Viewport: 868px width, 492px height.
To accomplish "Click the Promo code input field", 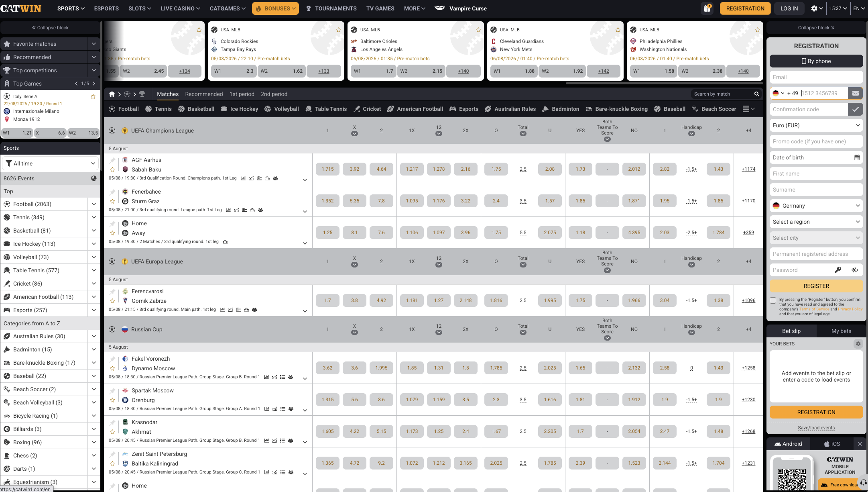I will pyautogui.click(x=816, y=141).
